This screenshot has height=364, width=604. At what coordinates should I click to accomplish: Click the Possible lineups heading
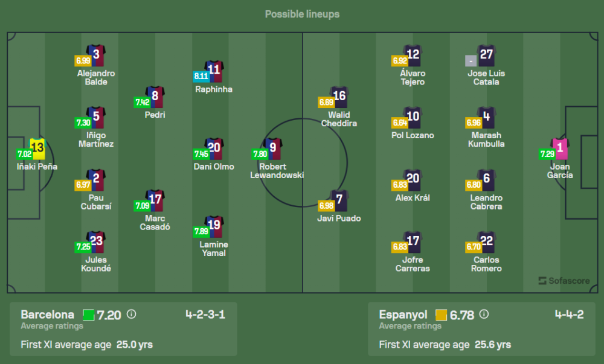pyautogui.click(x=302, y=14)
